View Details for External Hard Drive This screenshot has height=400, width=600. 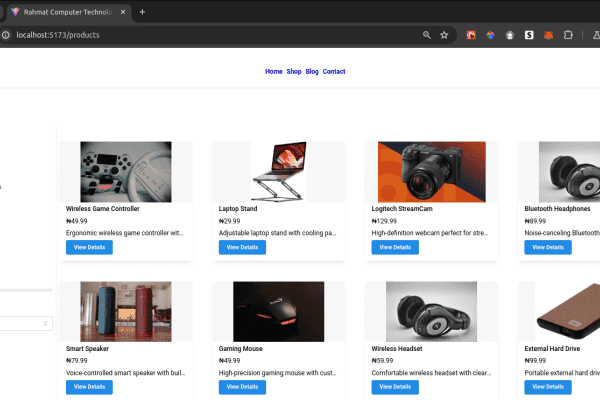[548, 387]
